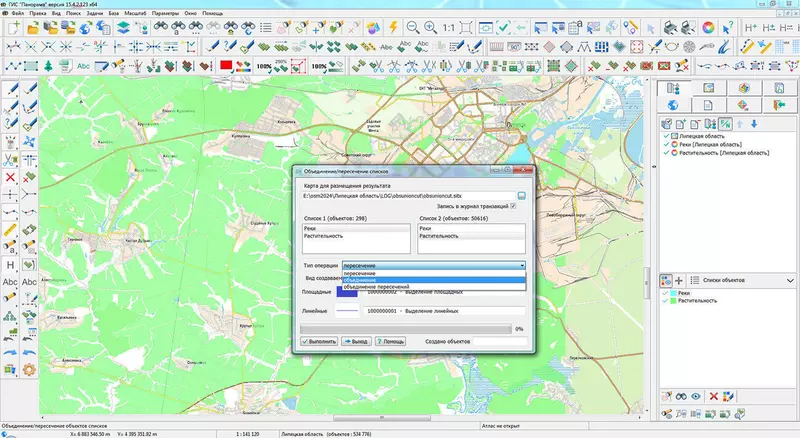
Task: Select объединение in the operation type dropdown
Action: point(362,280)
